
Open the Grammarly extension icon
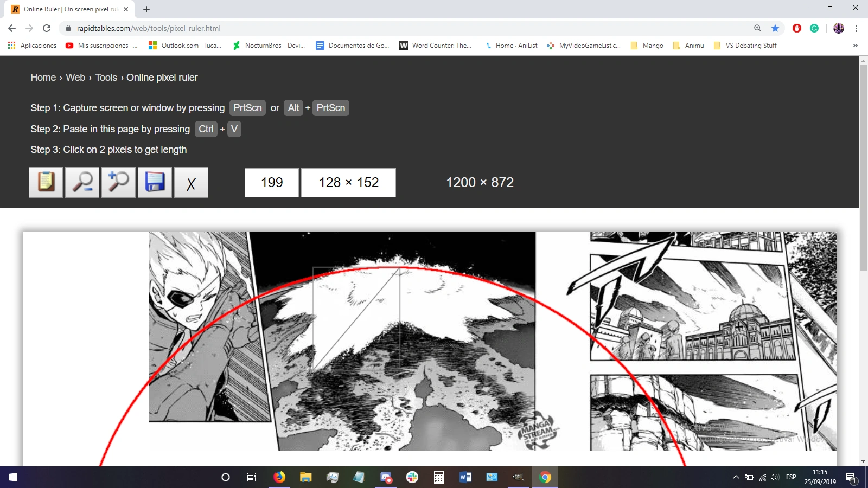(x=814, y=28)
